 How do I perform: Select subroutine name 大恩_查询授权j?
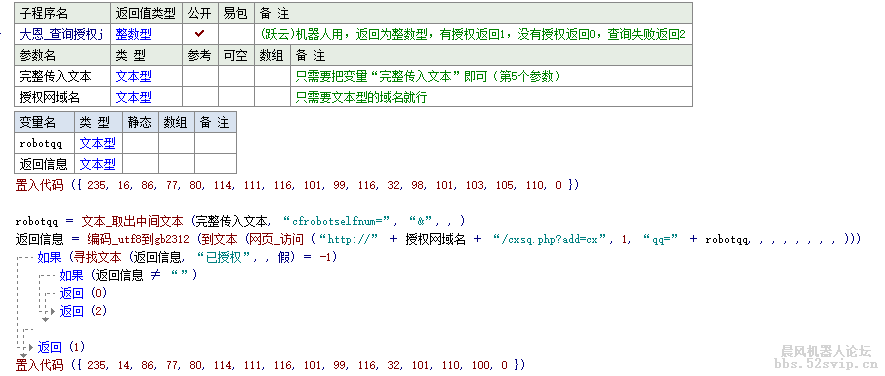coord(61,34)
